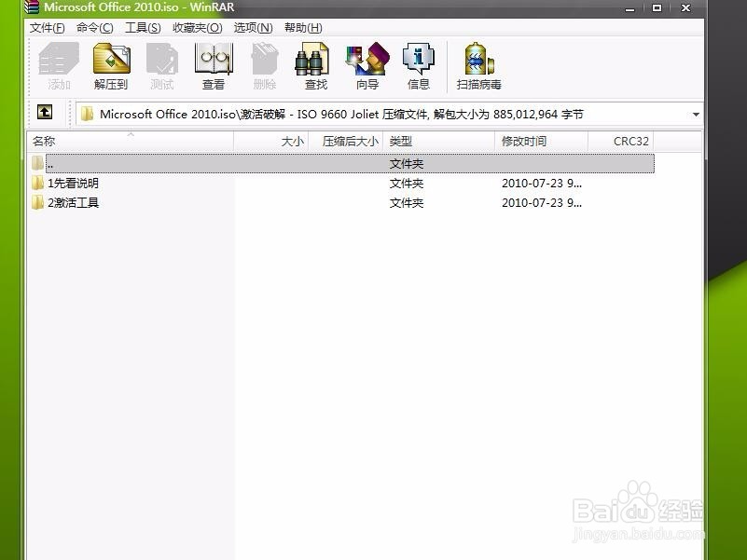Expand the address bar path dropdown arrow
This screenshot has height=560, width=747.
tap(696, 115)
